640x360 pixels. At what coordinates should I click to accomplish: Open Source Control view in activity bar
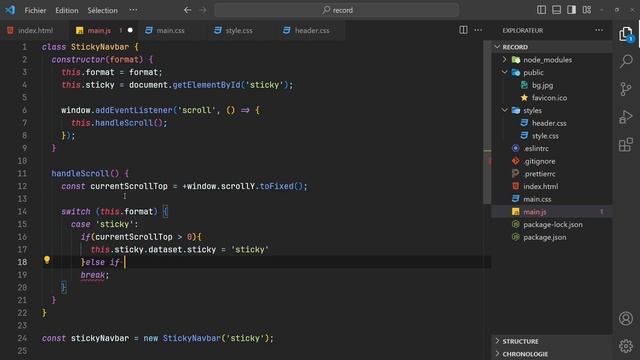click(626, 89)
